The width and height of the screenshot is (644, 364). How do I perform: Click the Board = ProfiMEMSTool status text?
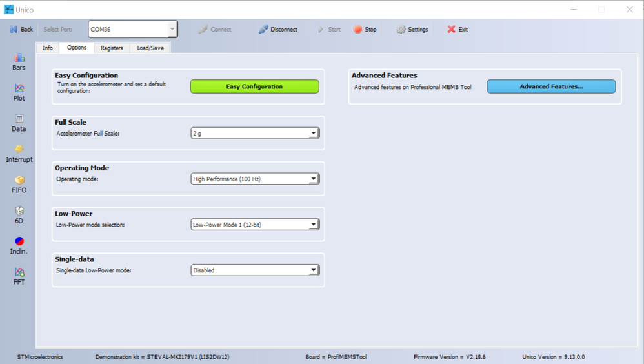point(336,357)
